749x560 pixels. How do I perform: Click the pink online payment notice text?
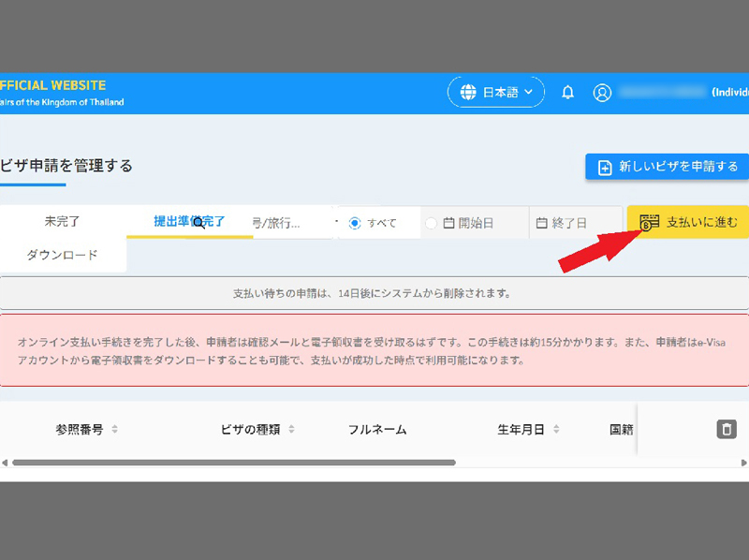tap(372, 351)
